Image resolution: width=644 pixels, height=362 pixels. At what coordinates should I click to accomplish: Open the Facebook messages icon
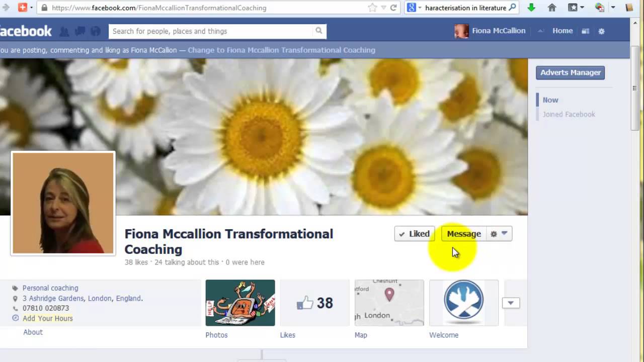coord(80,31)
